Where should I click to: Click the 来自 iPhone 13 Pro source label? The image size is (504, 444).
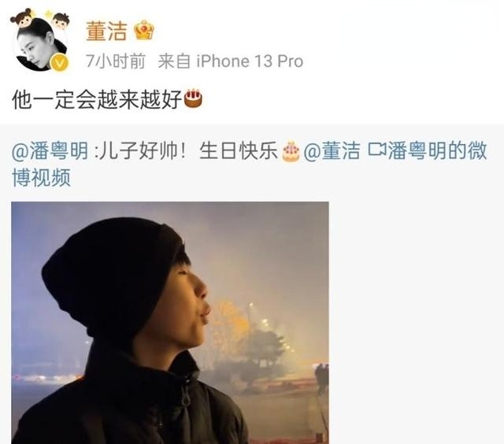click(x=231, y=61)
